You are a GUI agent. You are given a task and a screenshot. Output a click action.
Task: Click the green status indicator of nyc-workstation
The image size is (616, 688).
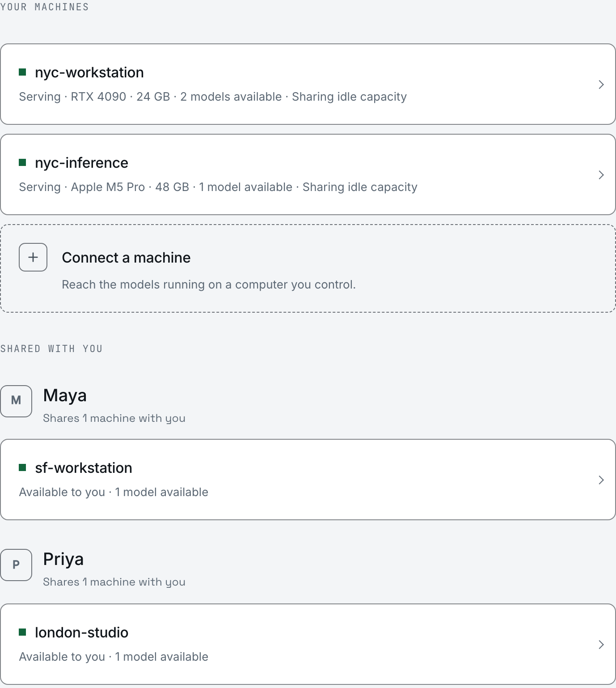coord(22,72)
